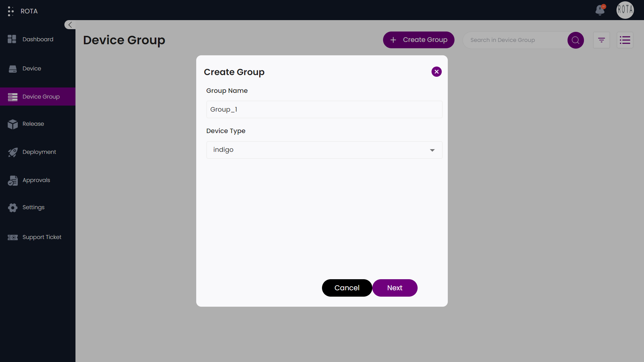
Task: Open the Release section icon
Action: click(x=13, y=124)
